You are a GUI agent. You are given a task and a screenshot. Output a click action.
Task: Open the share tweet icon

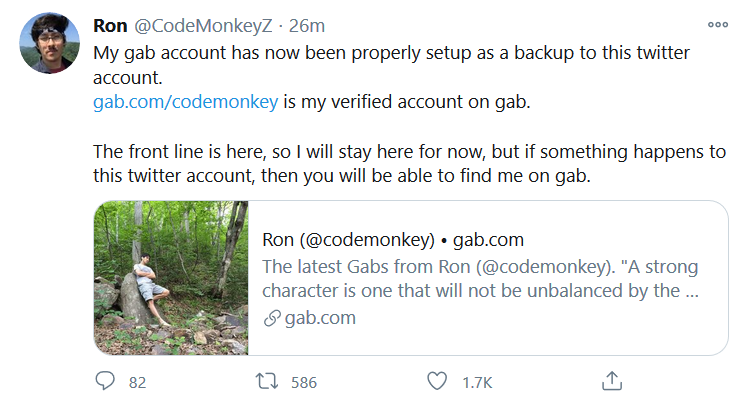(x=612, y=381)
